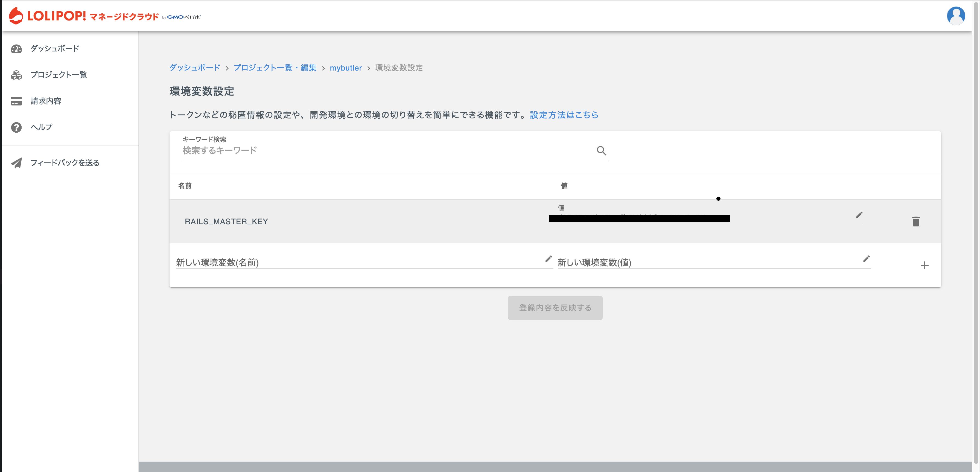Viewport: 980px width, 472px height.
Task: Click the project list cubes icon
Action: click(x=16, y=75)
